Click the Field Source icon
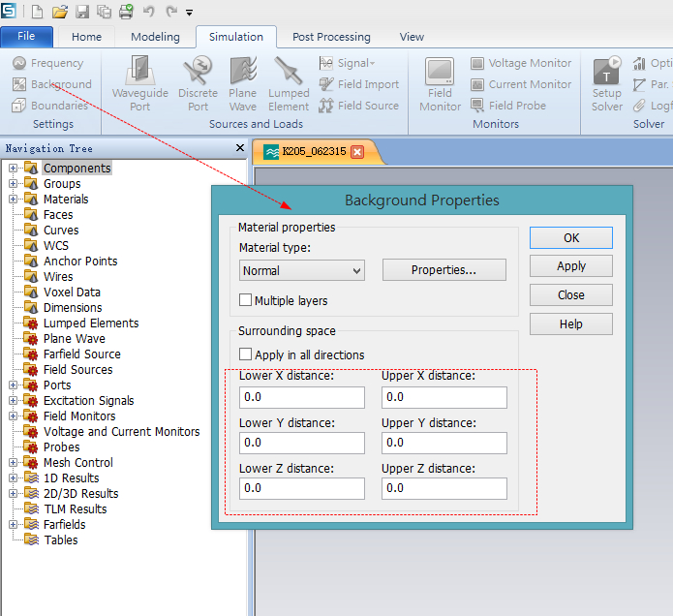The width and height of the screenshot is (673, 616). pyautogui.click(x=326, y=106)
